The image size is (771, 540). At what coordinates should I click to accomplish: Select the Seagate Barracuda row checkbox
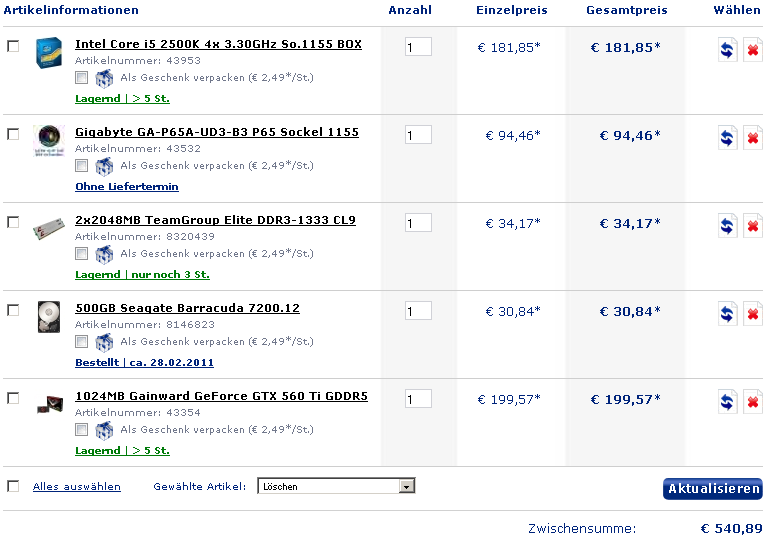coord(13,310)
